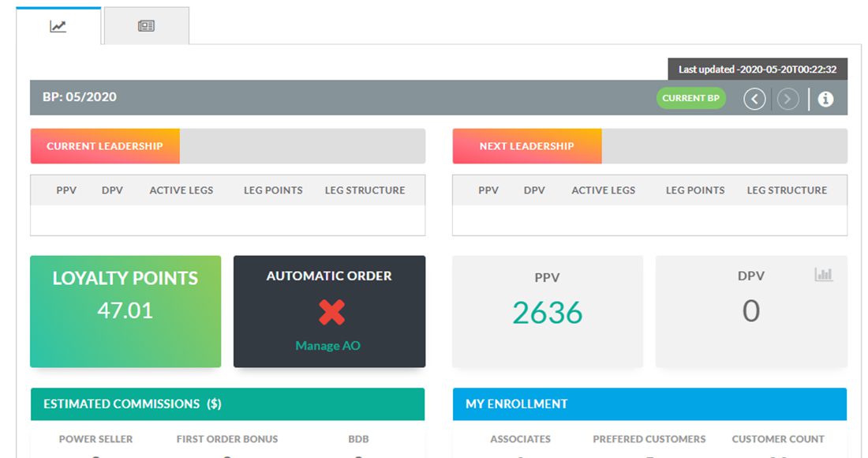Click Leg Structure column under Current Leadership
Screen dimensions: 868x458
tap(365, 190)
